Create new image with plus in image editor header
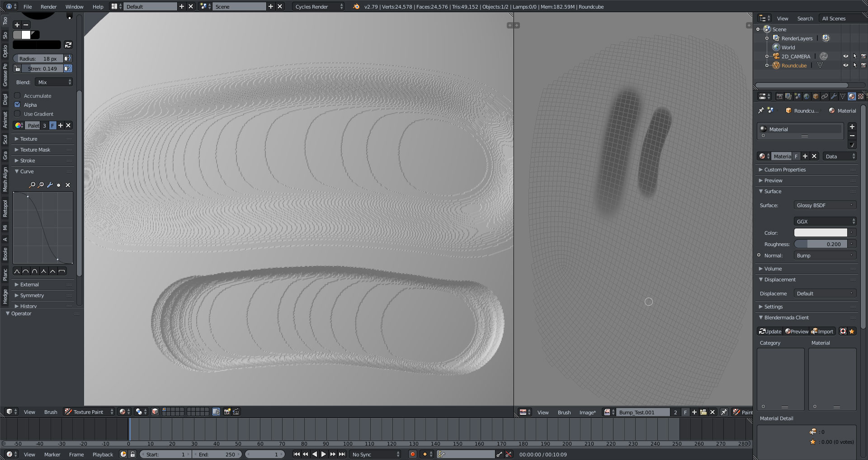 click(x=694, y=412)
